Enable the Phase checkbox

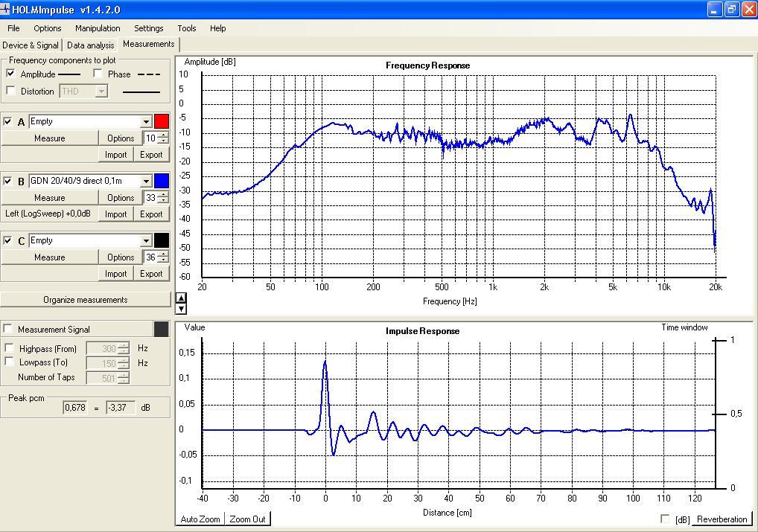[x=98, y=74]
